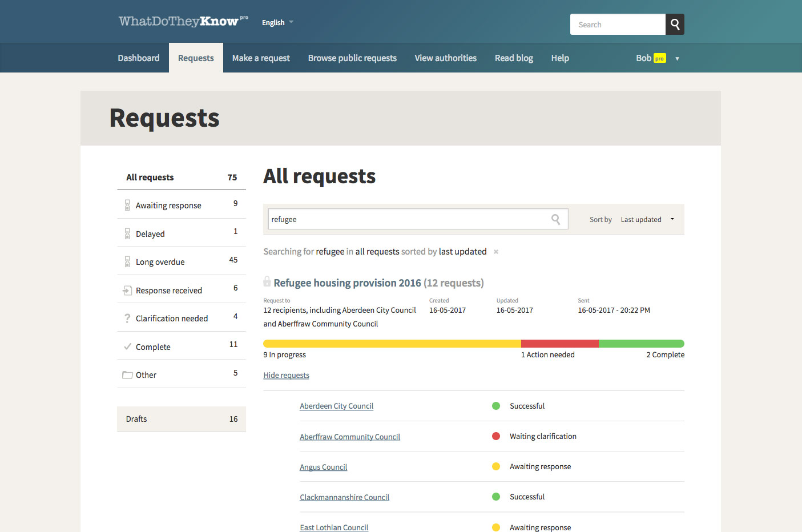Screen dimensions: 802x532
Task: Go to the Dashboard tab
Action: [139, 58]
